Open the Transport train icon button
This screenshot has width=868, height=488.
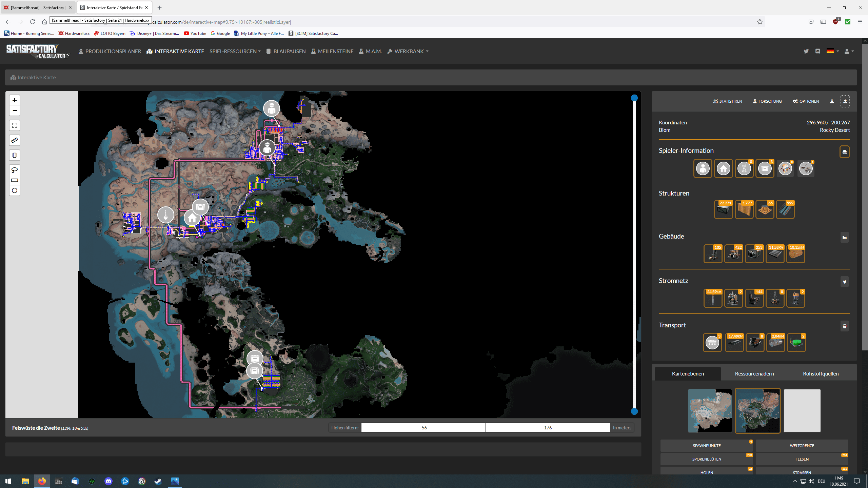tap(845, 326)
